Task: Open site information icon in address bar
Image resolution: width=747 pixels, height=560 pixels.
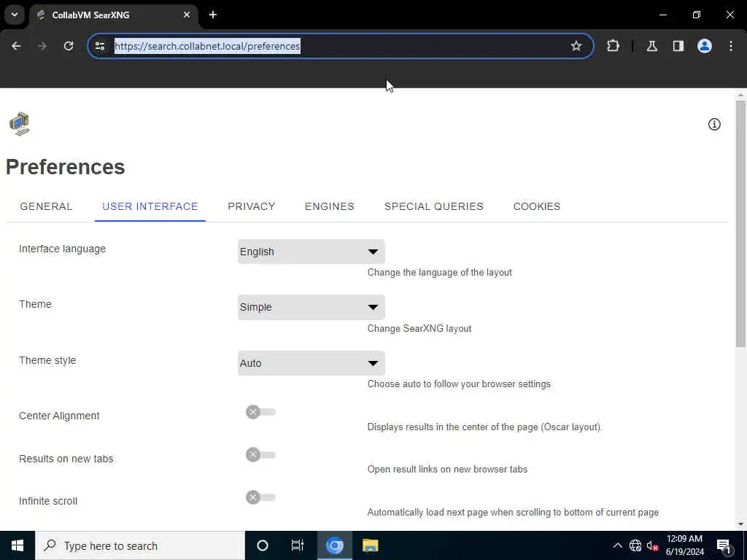Action: coord(99,46)
